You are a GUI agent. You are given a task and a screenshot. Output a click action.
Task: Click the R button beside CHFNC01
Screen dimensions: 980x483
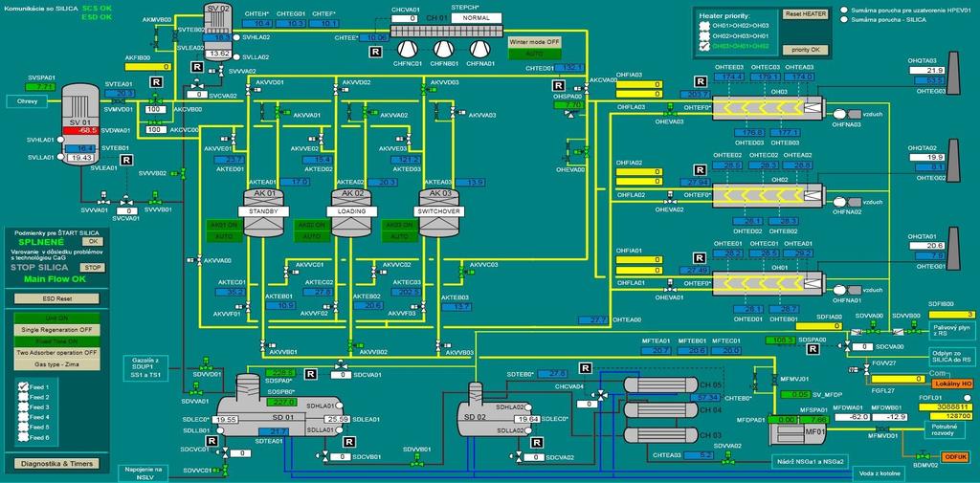coord(375,53)
